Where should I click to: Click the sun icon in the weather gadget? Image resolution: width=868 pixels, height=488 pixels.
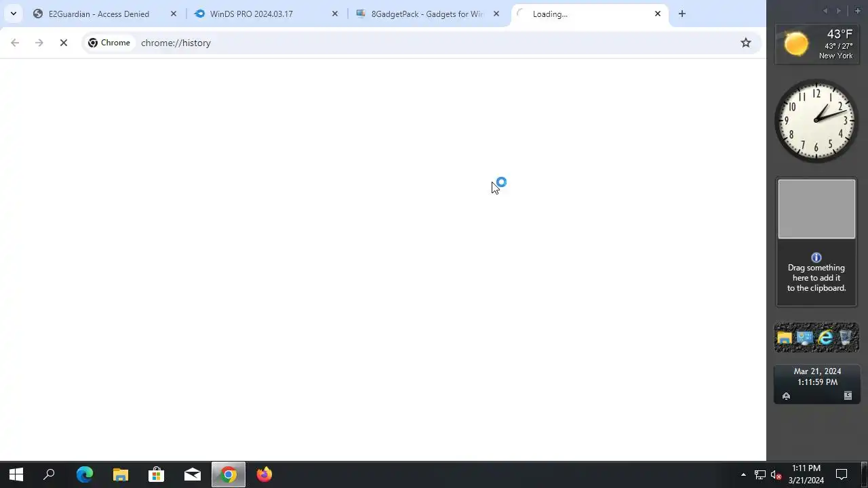click(x=796, y=44)
